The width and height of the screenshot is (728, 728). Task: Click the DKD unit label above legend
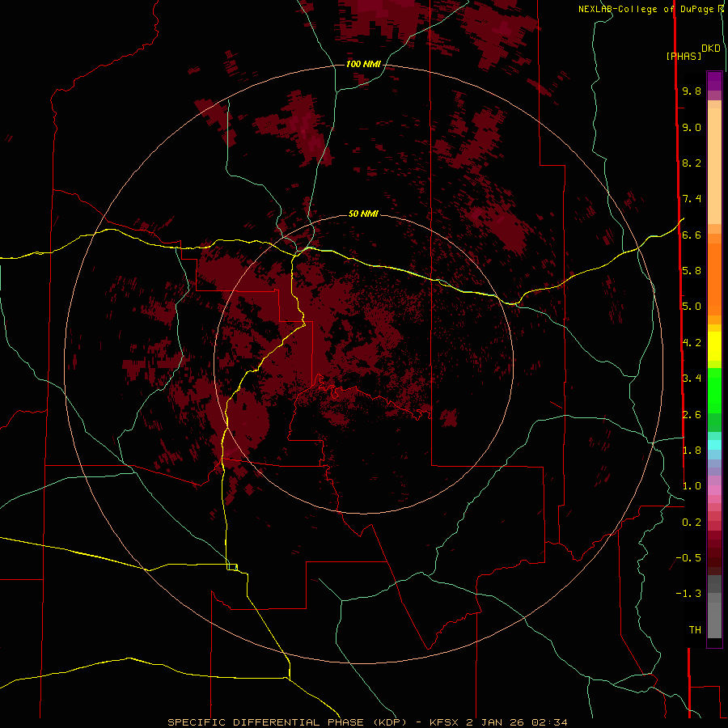pyautogui.click(x=711, y=49)
